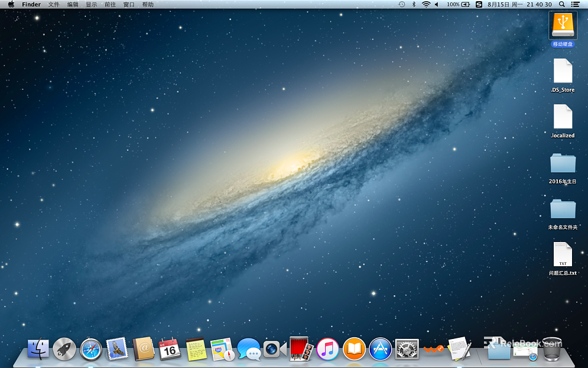
Task: Open Calendar icon showing 16
Action: (170, 349)
